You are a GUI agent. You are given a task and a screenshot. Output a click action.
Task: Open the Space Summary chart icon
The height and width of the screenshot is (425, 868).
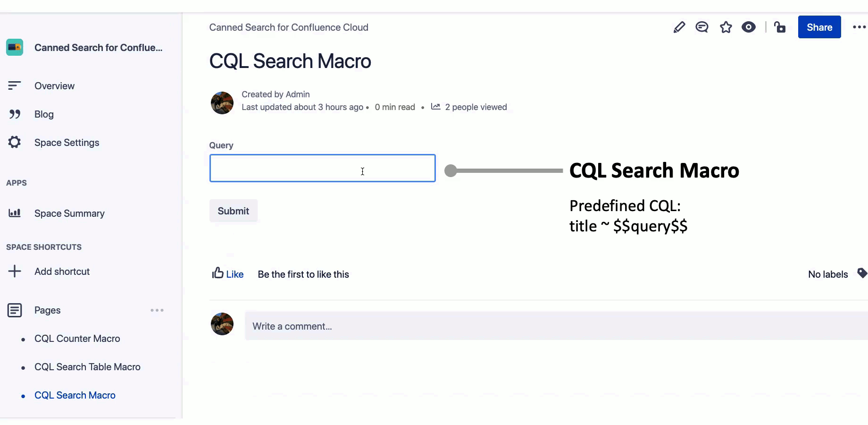(x=15, y=213)
